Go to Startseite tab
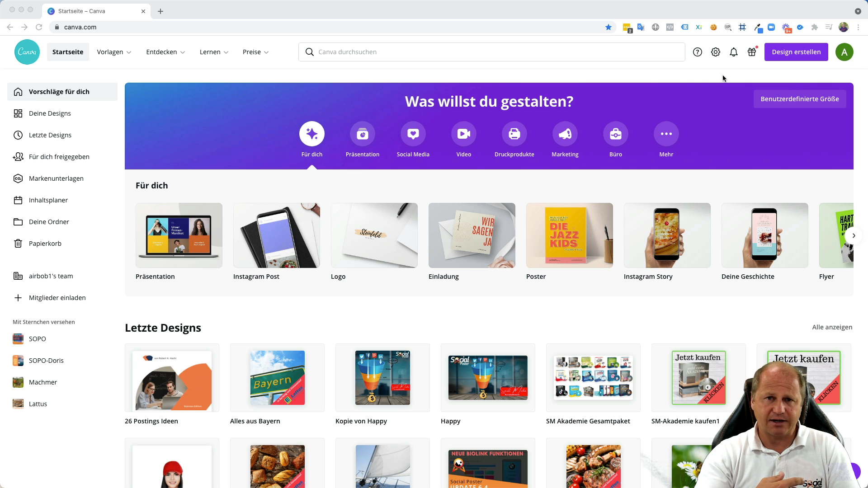The width and height of the screenshot is (868, 488). click(x=68, y=52)
